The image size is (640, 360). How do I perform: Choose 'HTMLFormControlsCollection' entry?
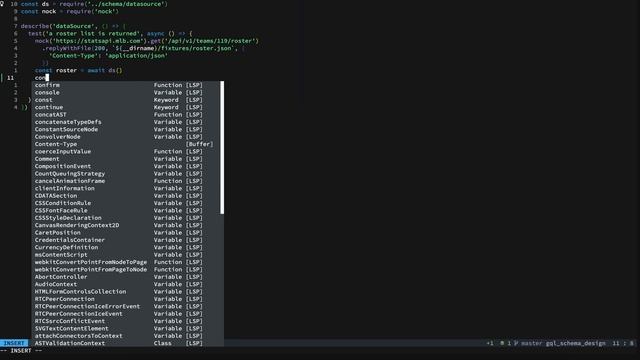pyautogui.click(x=128, y=291)
